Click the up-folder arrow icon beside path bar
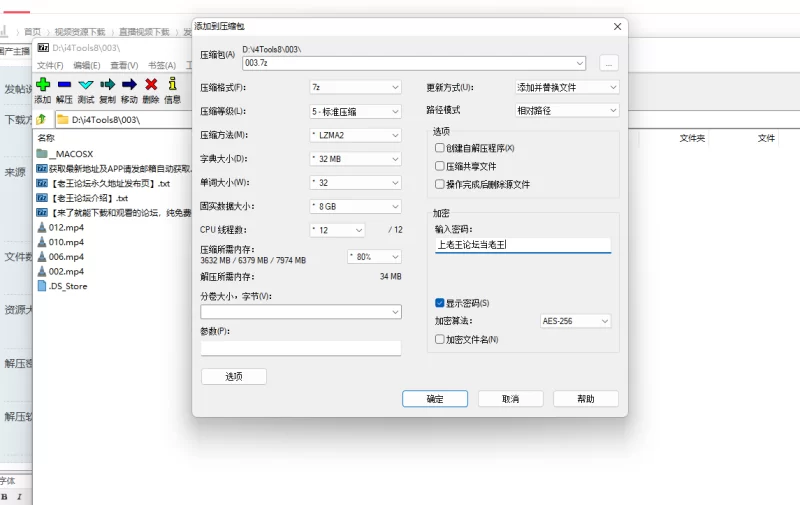 pyautogui.click(x=41, y=119)
